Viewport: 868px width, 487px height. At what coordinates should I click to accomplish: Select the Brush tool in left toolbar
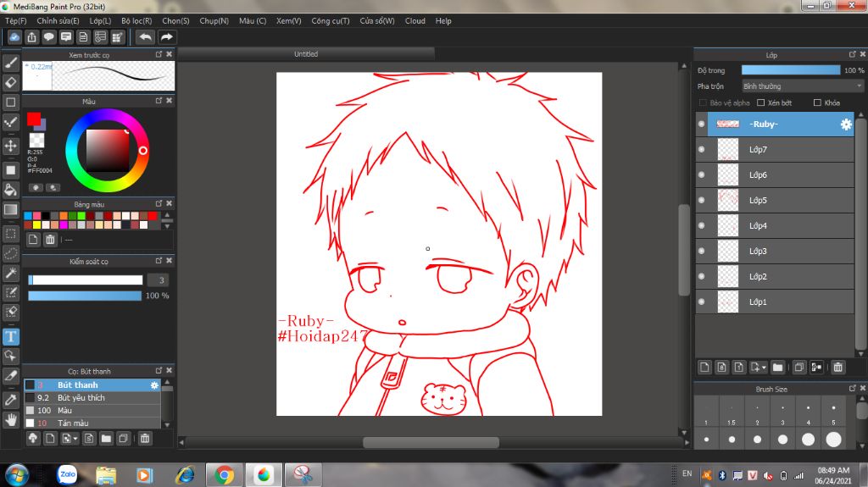click(10, 63)
